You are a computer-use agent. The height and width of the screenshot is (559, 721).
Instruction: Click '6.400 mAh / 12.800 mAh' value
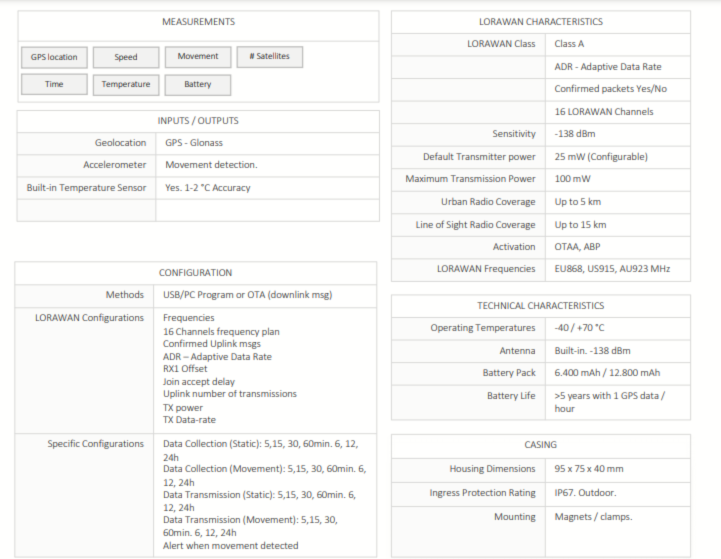tap(607, 373)
